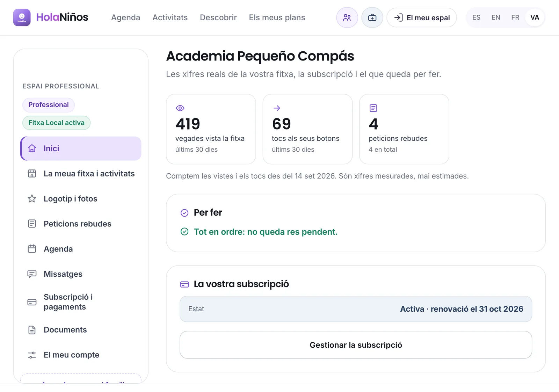
Task: Click the tocs als seus botons card
Action: pos(307,129)
